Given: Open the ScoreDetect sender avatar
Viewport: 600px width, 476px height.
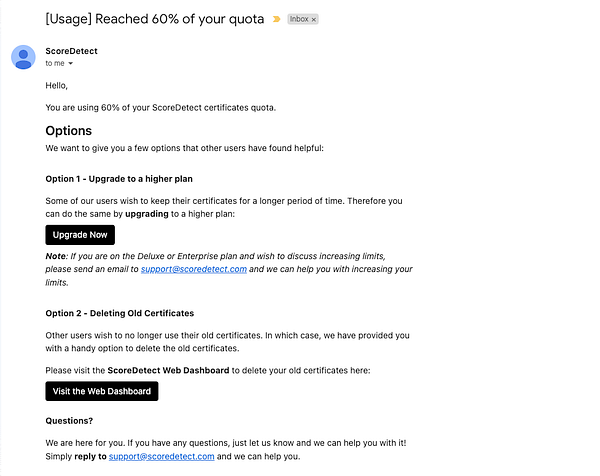Looking at the screenshot, I should pos(23,57).
